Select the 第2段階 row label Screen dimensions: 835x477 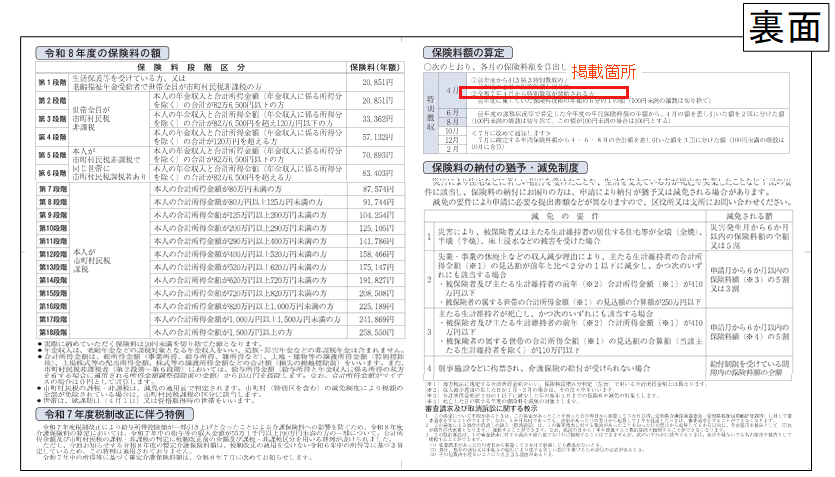point(52,101)
